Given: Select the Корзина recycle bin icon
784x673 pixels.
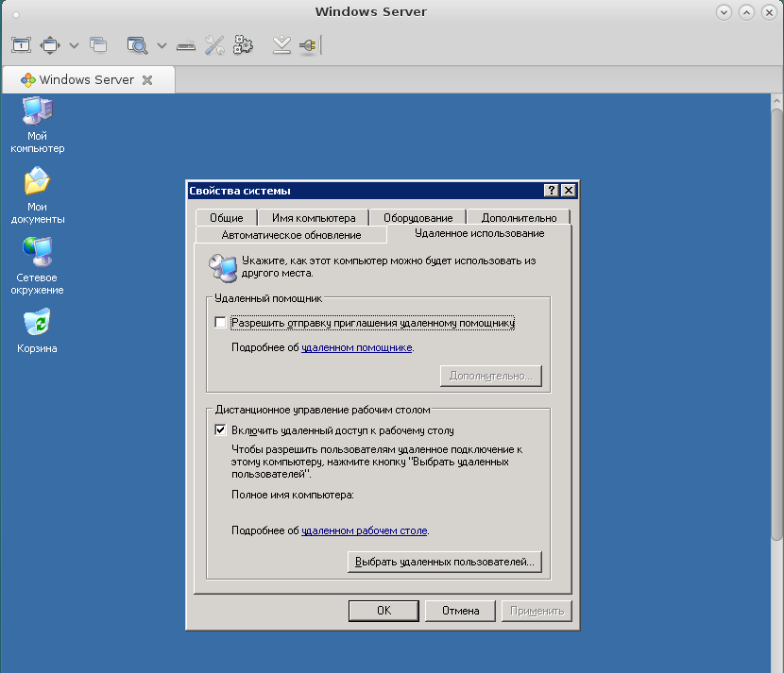Looking at the screenshot, I should (x=37, y=331).
